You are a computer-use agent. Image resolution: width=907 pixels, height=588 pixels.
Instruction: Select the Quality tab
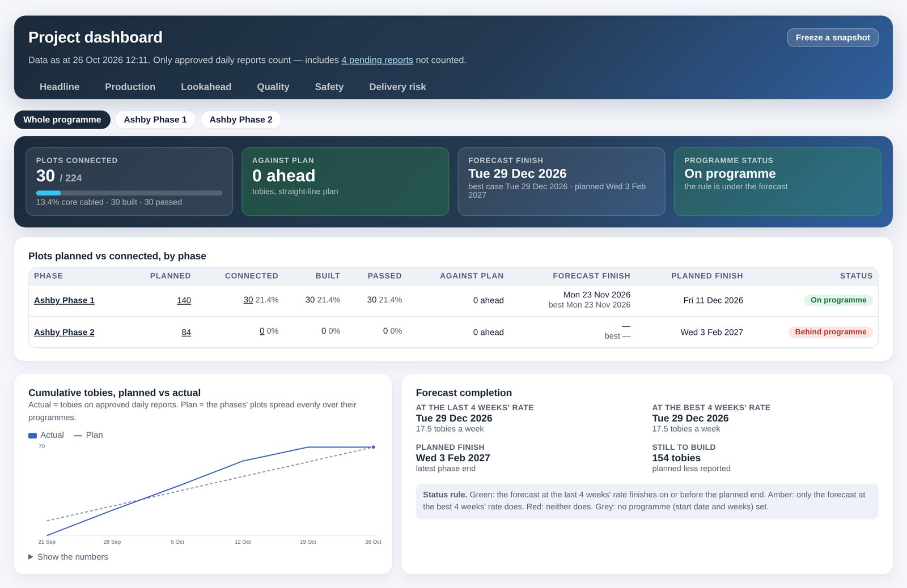pos(273,87)
